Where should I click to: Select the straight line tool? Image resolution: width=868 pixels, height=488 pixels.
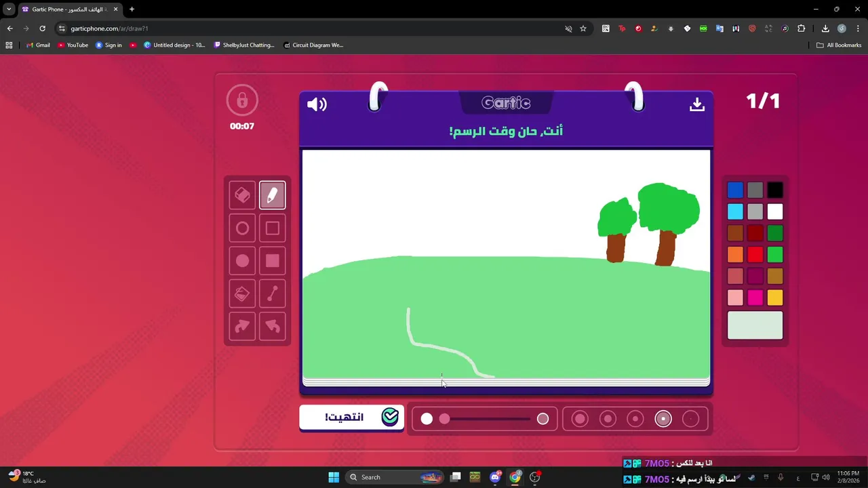272,293
